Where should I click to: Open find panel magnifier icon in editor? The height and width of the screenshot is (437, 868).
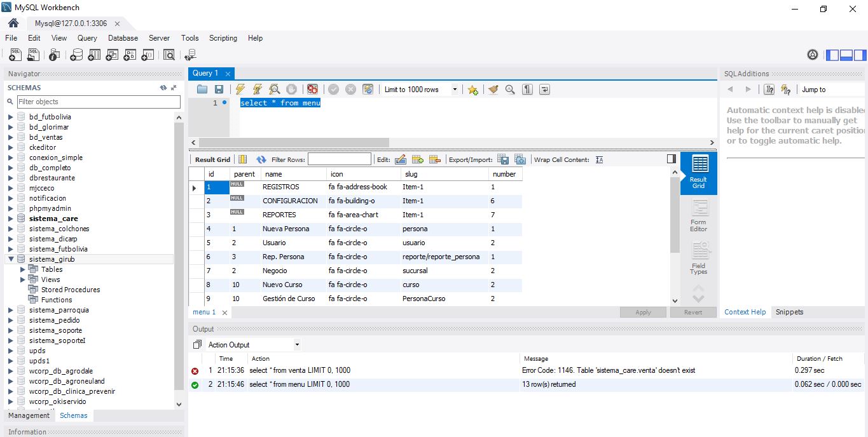(x=510, y=90)
